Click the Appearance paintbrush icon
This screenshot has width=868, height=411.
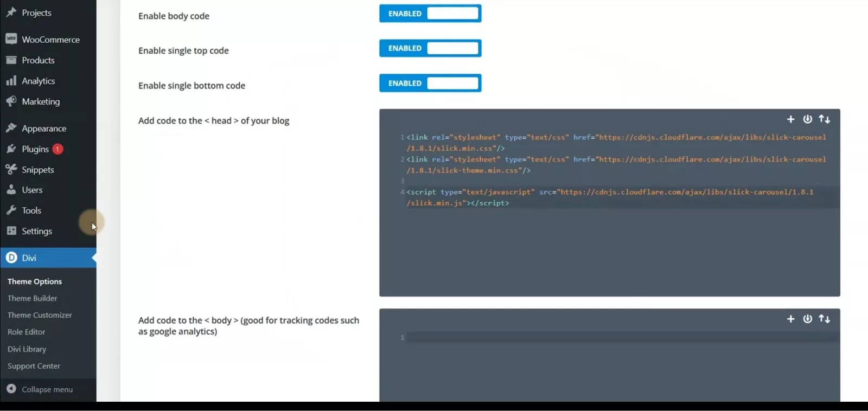point(11,128)
